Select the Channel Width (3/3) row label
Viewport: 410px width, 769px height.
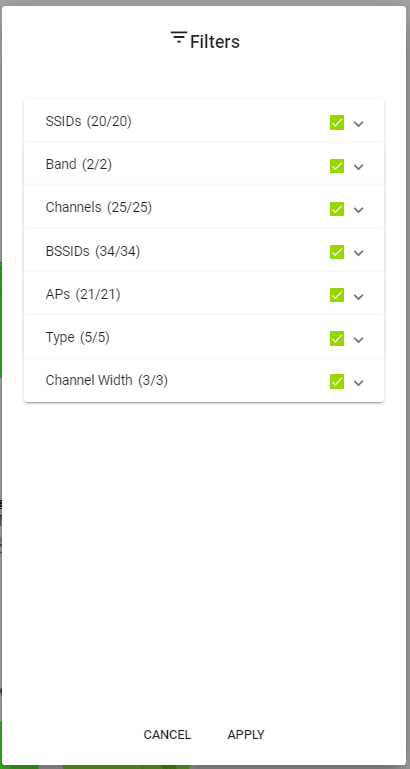pos(106,380)
